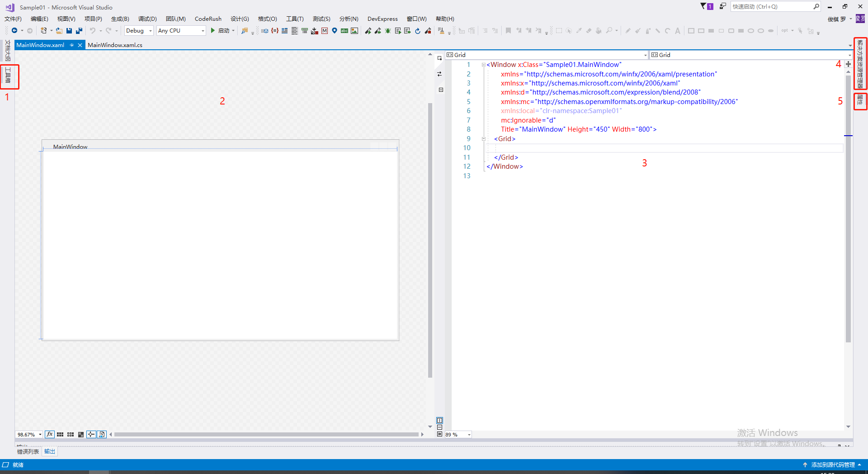Click the Find in Files icon
Screen dimensions: 868x474
tap(245, 31)
